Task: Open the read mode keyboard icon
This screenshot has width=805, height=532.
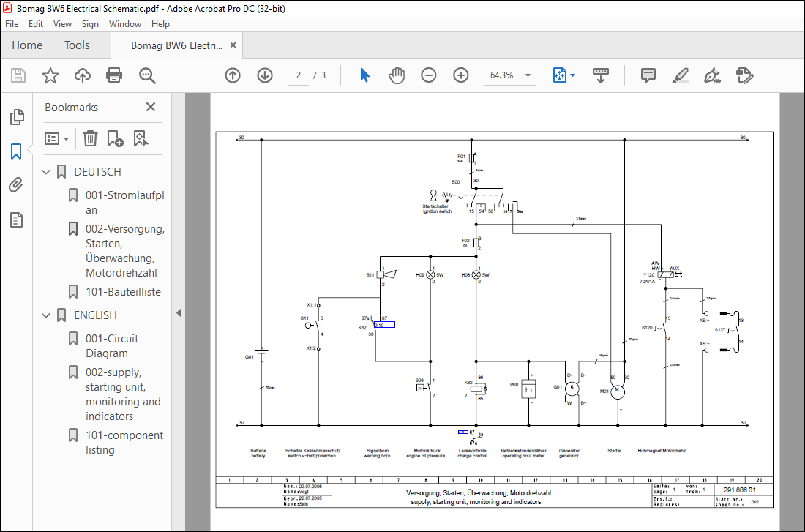Action: (601, 75)
